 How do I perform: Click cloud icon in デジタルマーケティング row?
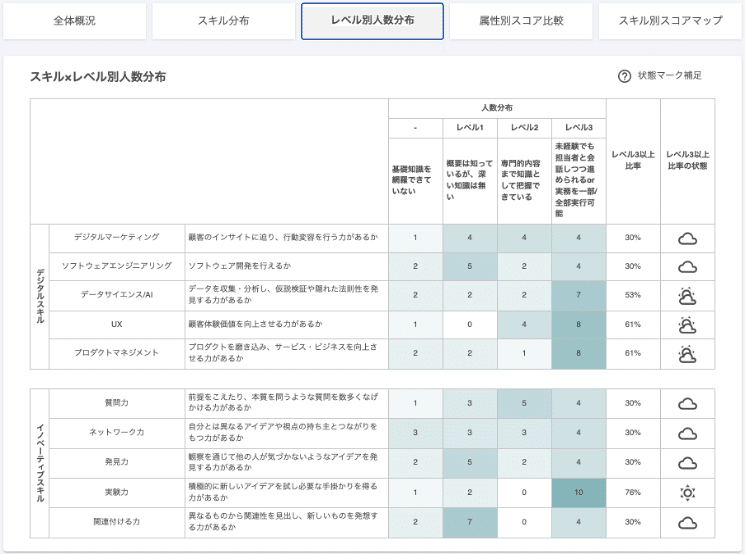click(x=687, y=238)
